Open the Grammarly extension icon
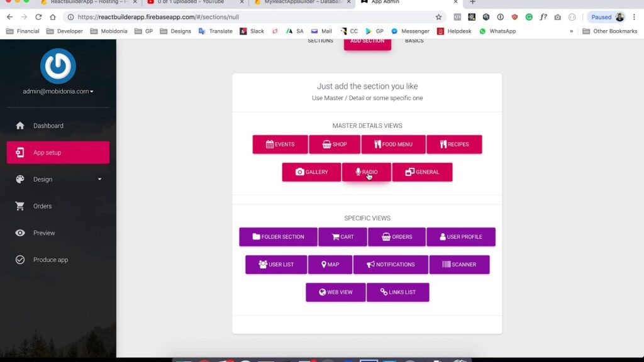The width and height of the screenshot is (644, 362). [529, 17]
